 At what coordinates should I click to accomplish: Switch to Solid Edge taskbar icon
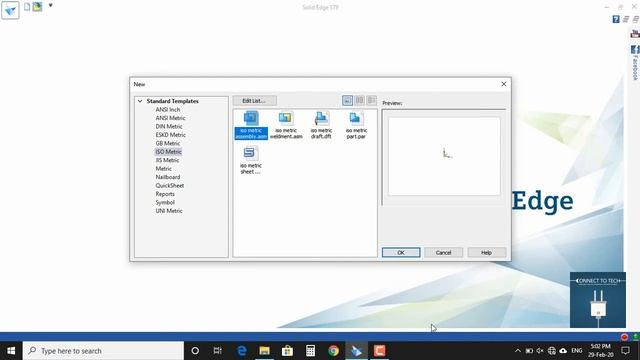tap(356, 351)
